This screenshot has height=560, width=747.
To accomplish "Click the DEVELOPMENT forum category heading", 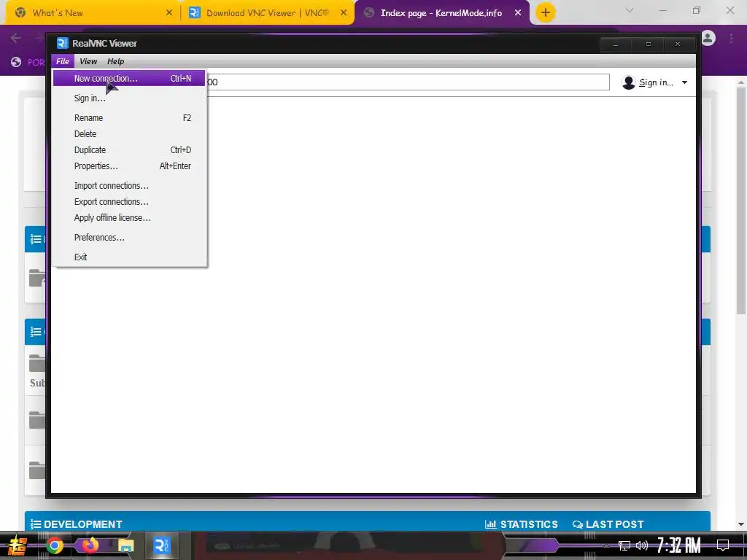I will [83, 524].
